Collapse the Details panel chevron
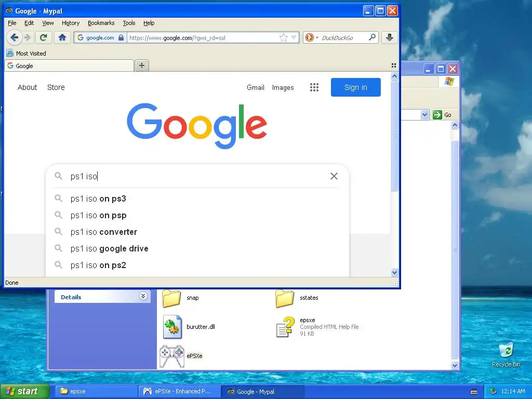This screenshot has width=532, height=399. tap(143, 296)
